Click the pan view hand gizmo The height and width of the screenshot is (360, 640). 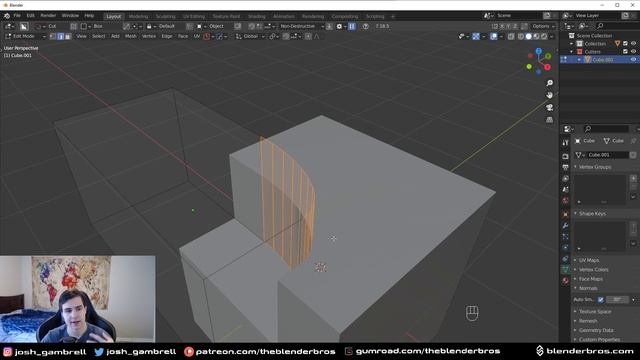(549, 95)
